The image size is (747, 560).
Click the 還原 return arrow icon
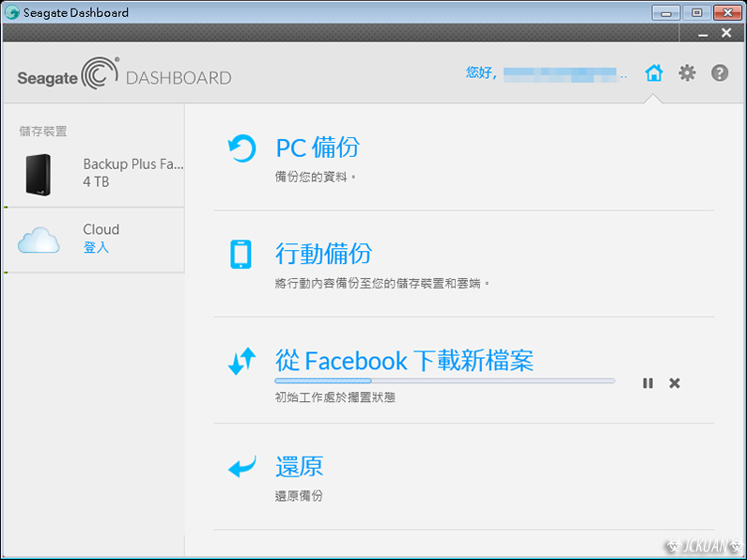(242, 467)
